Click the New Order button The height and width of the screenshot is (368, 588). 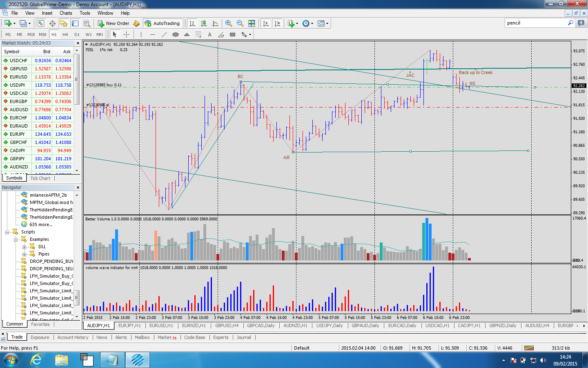pos(113,23)
